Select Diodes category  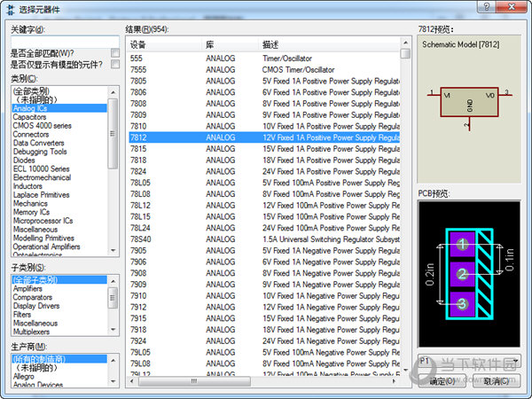[24, 160]
